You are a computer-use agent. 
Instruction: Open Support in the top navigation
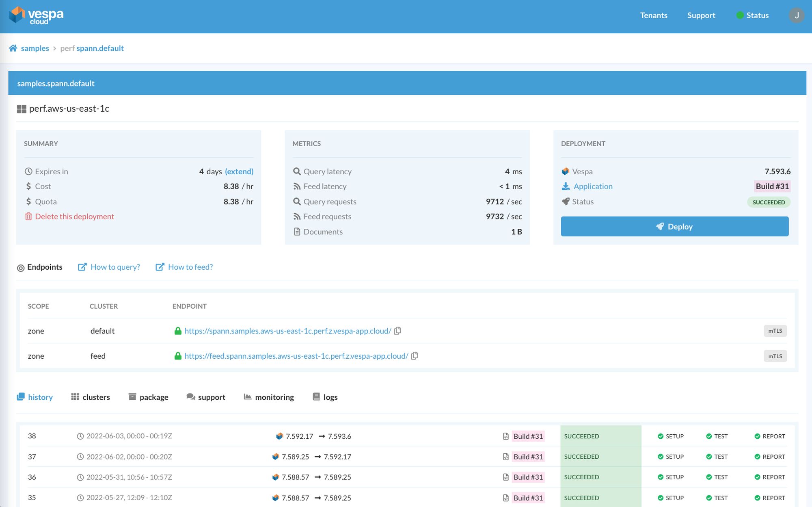coord(701,15)
